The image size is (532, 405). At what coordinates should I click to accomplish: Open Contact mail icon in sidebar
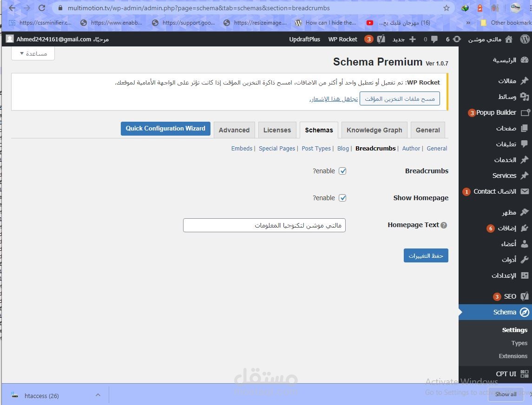(x=525, y=191)
